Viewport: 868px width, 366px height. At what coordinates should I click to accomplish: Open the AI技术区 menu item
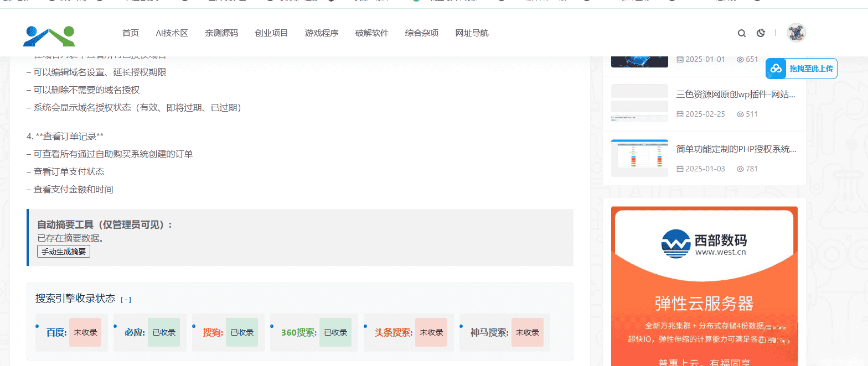172,33
